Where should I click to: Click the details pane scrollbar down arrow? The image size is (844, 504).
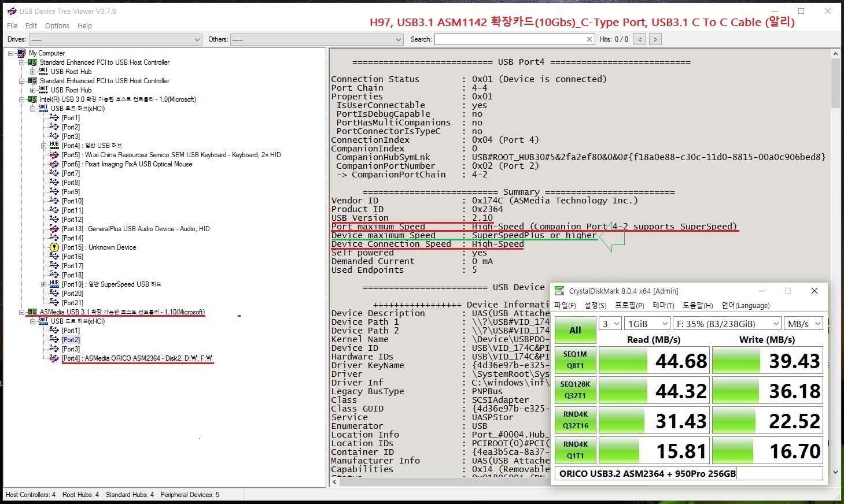pos(835,472)
